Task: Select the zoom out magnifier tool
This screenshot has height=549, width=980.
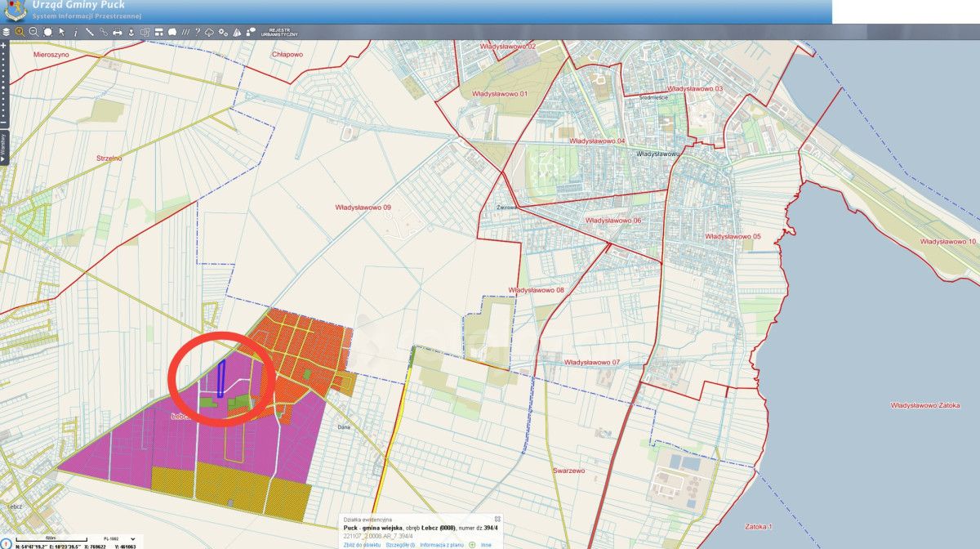Action: click(33, 32)
